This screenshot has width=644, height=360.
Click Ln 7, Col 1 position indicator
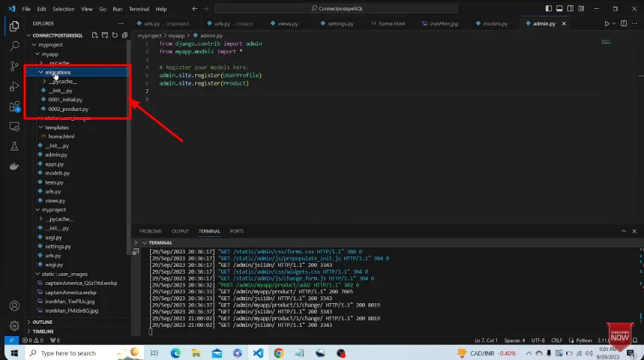pyautogui.click(x=486, y=340)
